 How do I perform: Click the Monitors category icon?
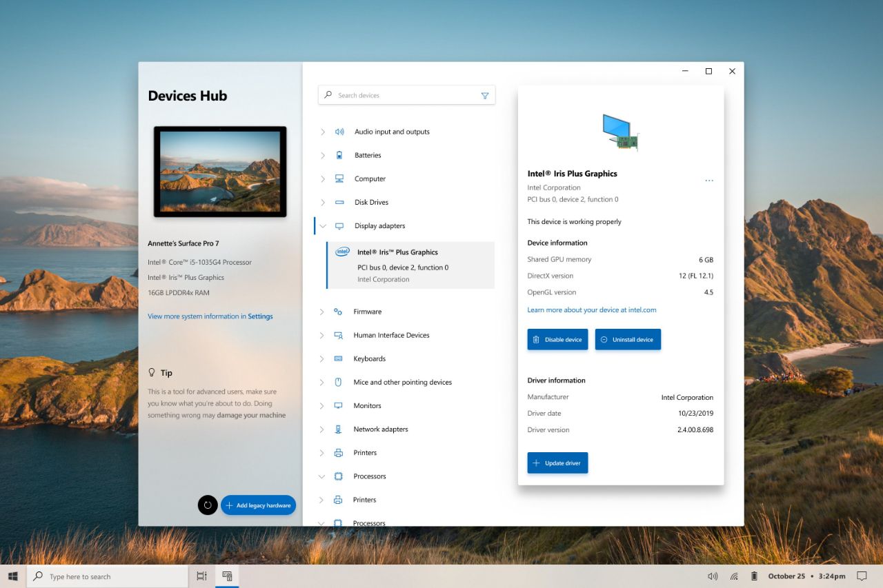[x=338, y=405]
